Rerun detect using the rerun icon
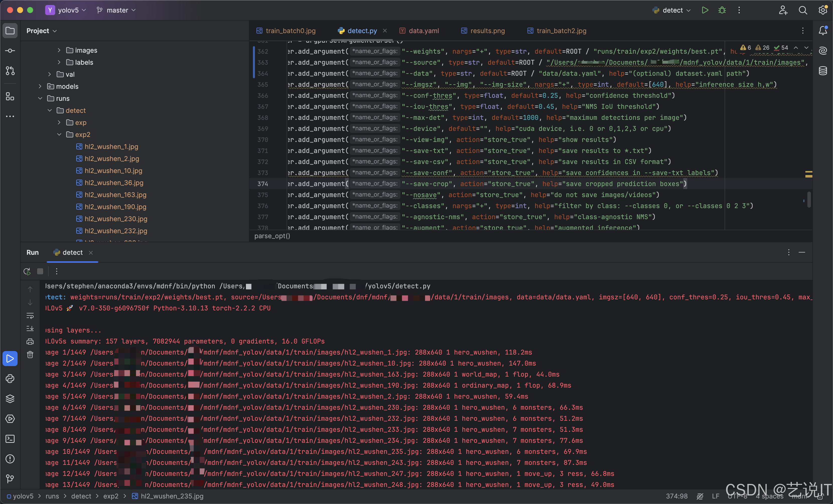The image size is (833, 504). point(27,271)
